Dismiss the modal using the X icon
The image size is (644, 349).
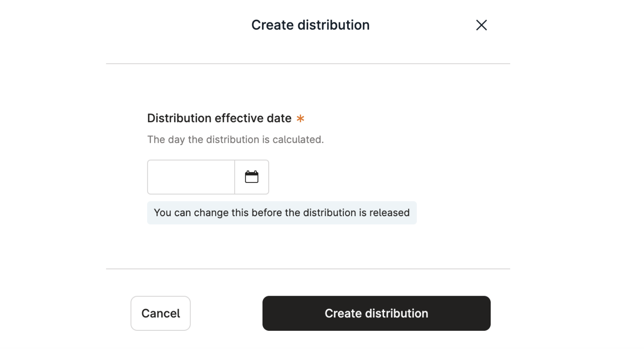(x=481, y=25)
